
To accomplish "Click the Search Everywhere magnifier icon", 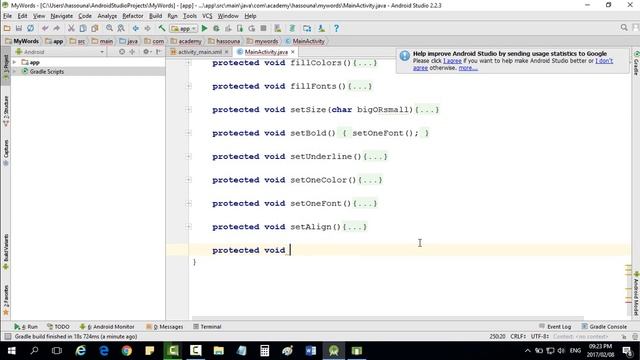I will tap(624, 27).
